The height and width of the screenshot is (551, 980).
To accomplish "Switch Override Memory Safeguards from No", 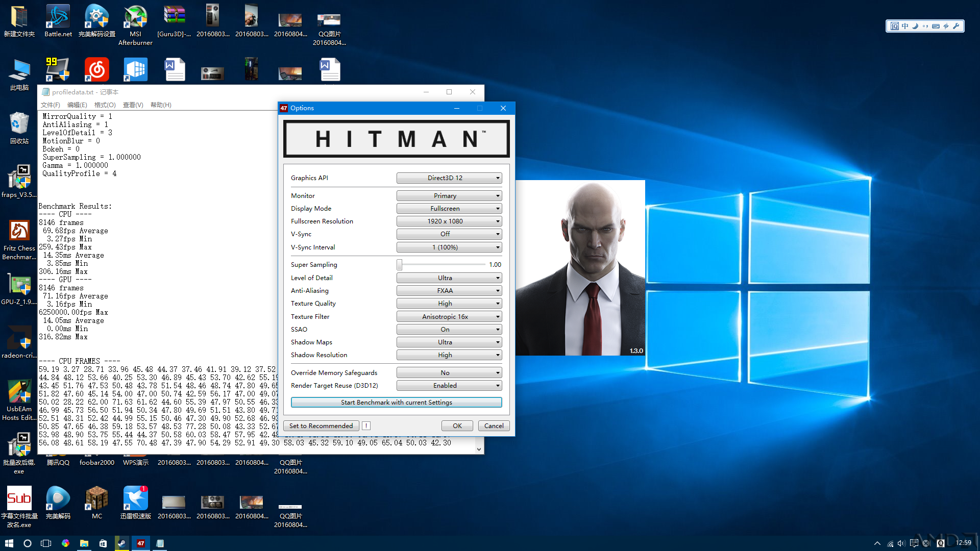I will pyautogui.click(x=449, y=373).
